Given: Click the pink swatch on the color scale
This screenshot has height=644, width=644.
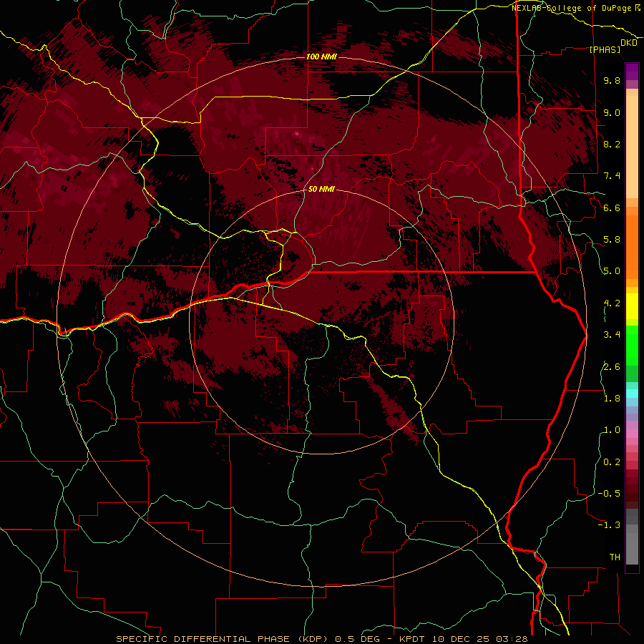Looking at the screenshot, I should point(632,434).
